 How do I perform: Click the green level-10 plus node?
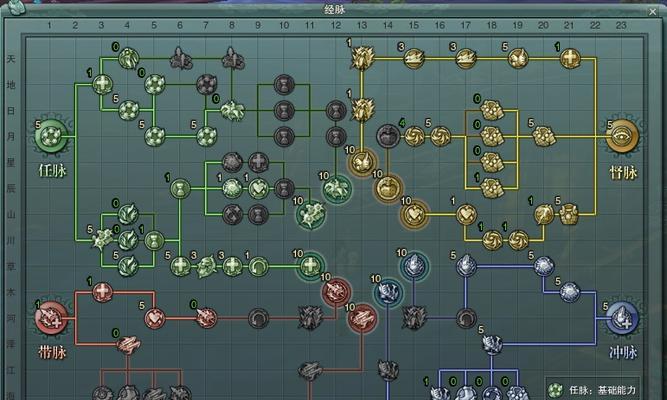click(x=311, y=266)
